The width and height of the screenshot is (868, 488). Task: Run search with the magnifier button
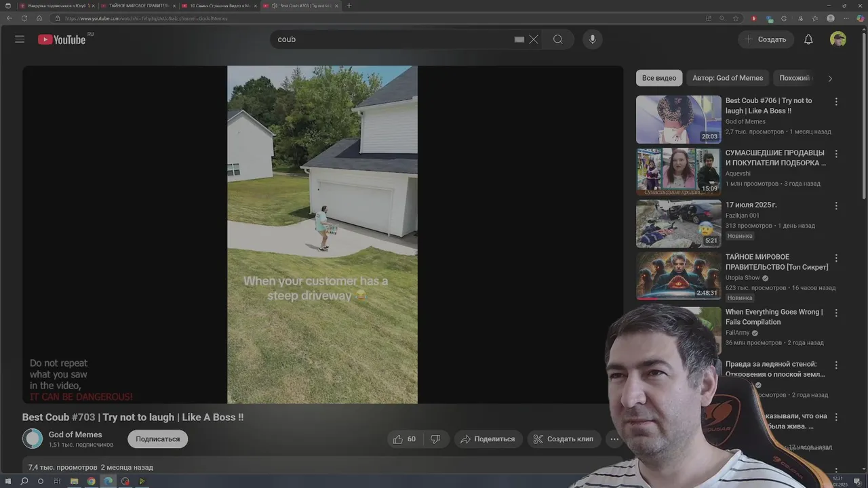point(558,39)
